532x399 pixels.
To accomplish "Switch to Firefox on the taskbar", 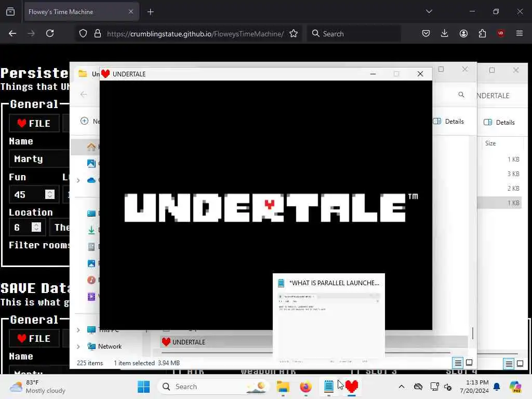I will pos(305,387).
